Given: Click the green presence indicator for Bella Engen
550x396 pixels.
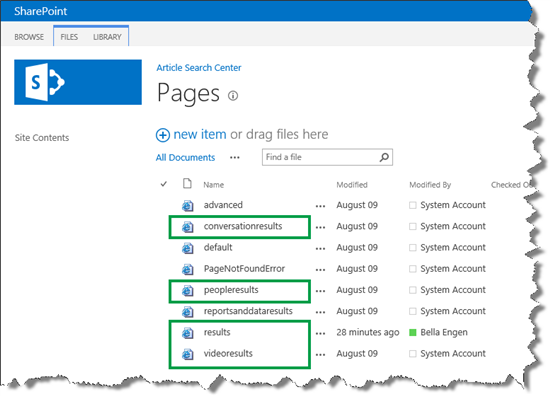Looking at the screenshot, I should [413, 332].
